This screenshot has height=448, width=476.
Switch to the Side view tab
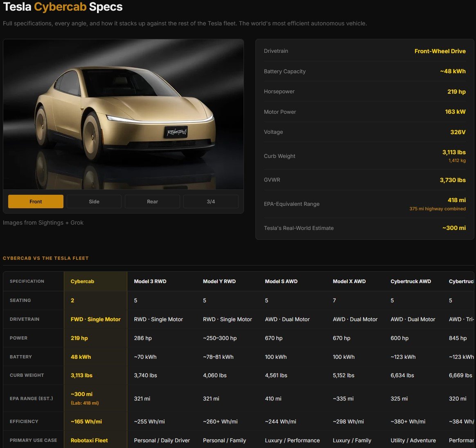94,202
